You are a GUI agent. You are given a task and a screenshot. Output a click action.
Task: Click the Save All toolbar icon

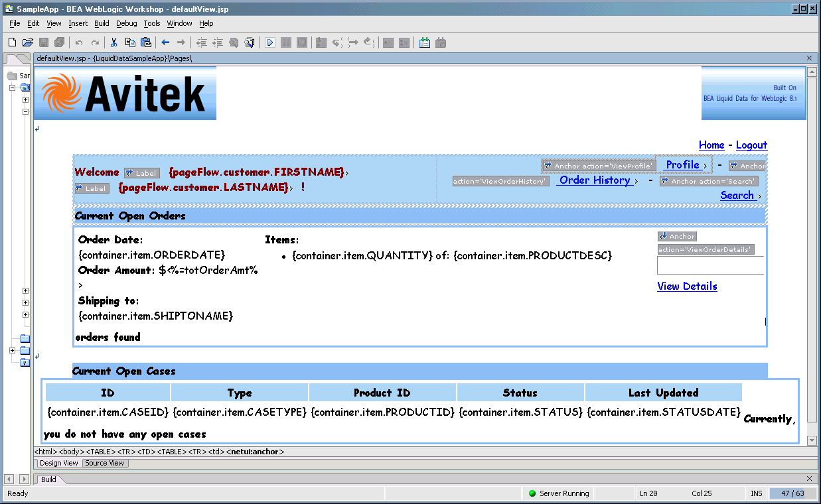(60, 42)
